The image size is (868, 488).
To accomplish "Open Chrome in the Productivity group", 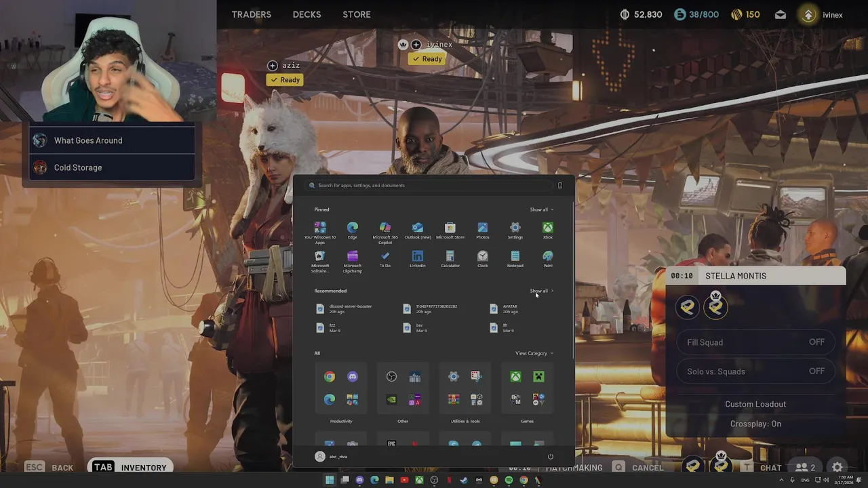I will 330,377.
